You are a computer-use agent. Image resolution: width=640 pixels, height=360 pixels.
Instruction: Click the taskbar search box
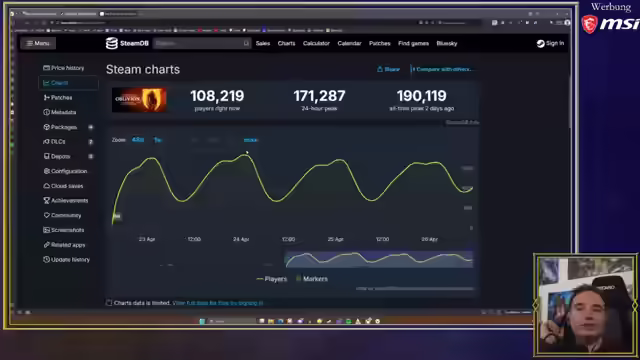(231, 321)
